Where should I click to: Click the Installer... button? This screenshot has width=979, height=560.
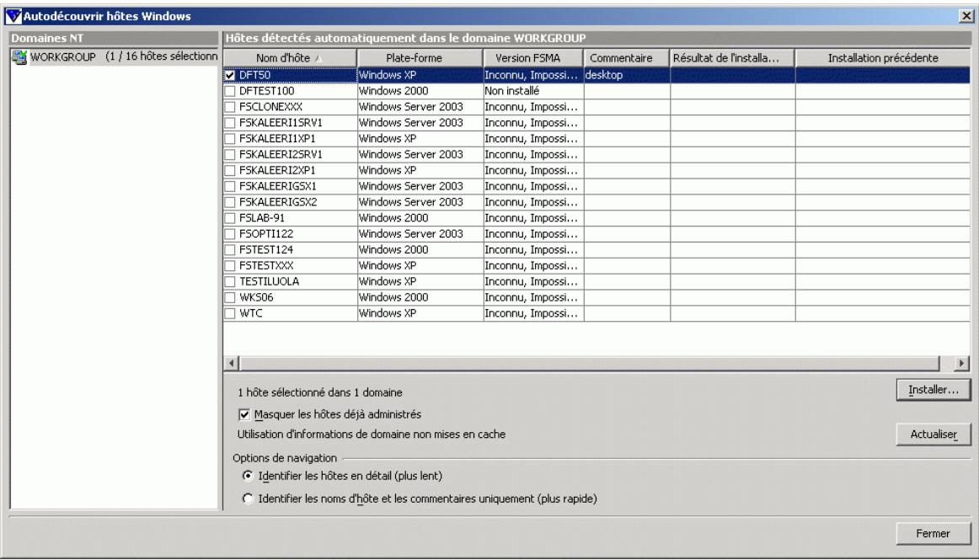click(x=934, y=390)
